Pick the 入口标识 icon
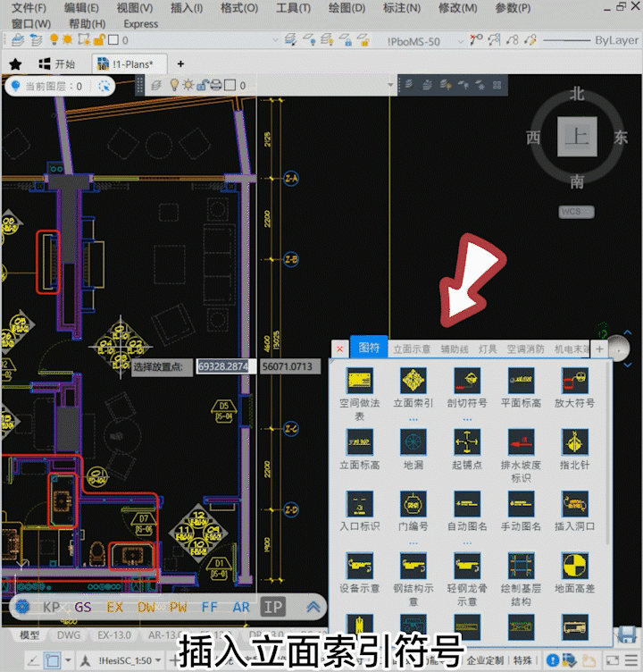 tap(359, 504)
